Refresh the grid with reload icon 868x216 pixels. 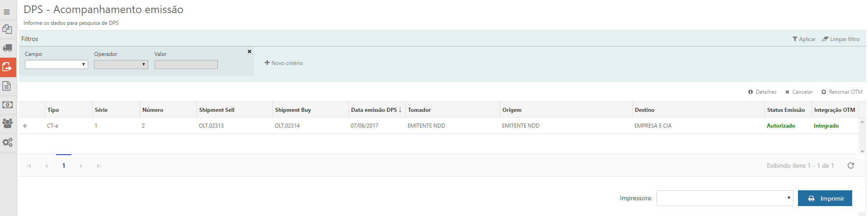[851, 165]
